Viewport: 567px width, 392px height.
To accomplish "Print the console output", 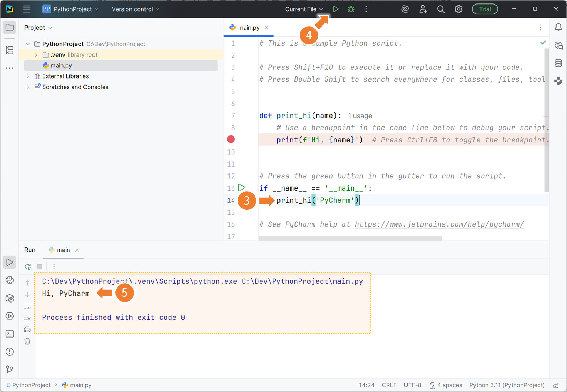I will tap(27, 329).
